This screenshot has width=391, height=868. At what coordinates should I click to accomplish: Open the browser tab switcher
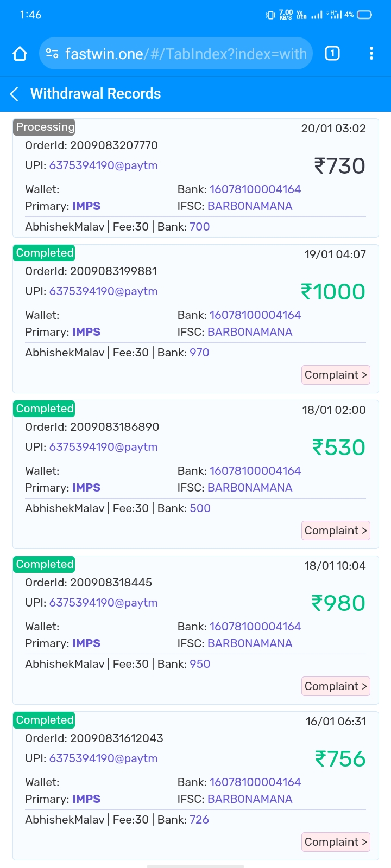(x=332, y=53)
